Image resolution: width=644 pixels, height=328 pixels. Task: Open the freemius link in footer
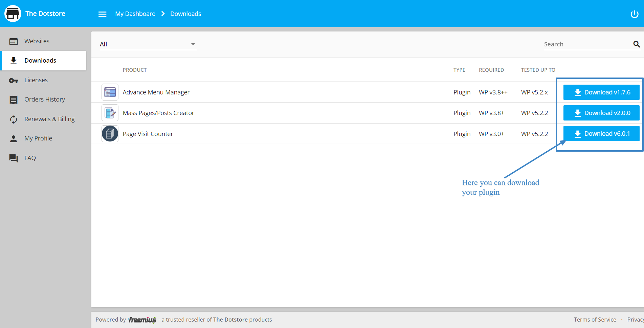[142, 320]
